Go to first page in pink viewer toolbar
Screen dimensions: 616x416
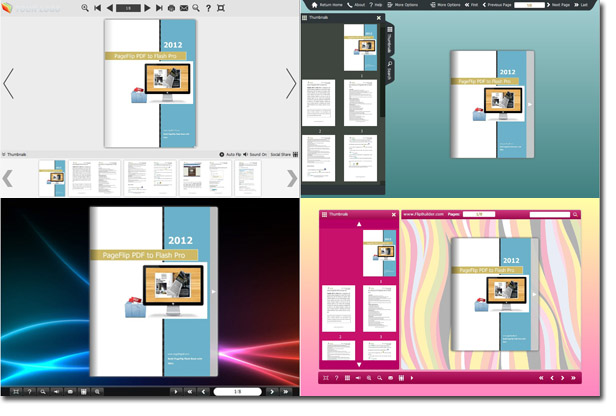pos(541,378)
